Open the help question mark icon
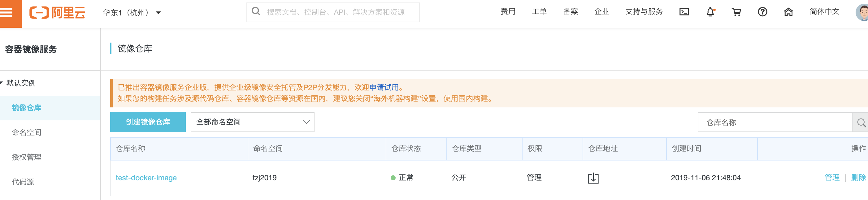This screenshot has height=200, width=868. pyautogui.click(x=762, y=12)
